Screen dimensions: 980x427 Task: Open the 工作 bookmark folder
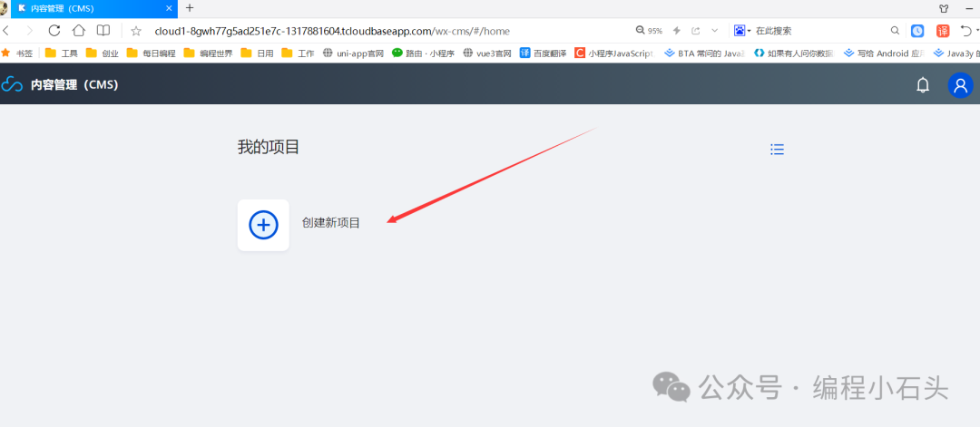298,53
